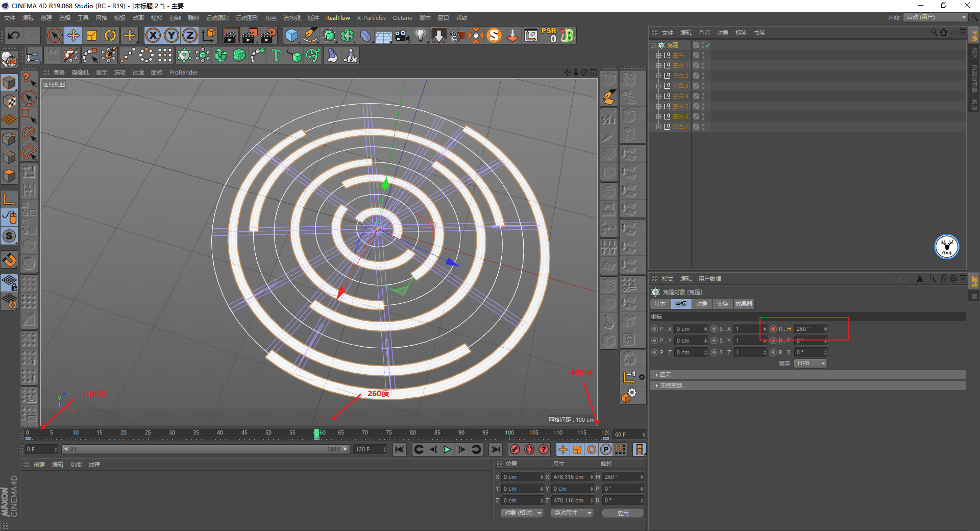980x531 pixels.
Task: Click the fx effector icon
Action: point(351,55)
